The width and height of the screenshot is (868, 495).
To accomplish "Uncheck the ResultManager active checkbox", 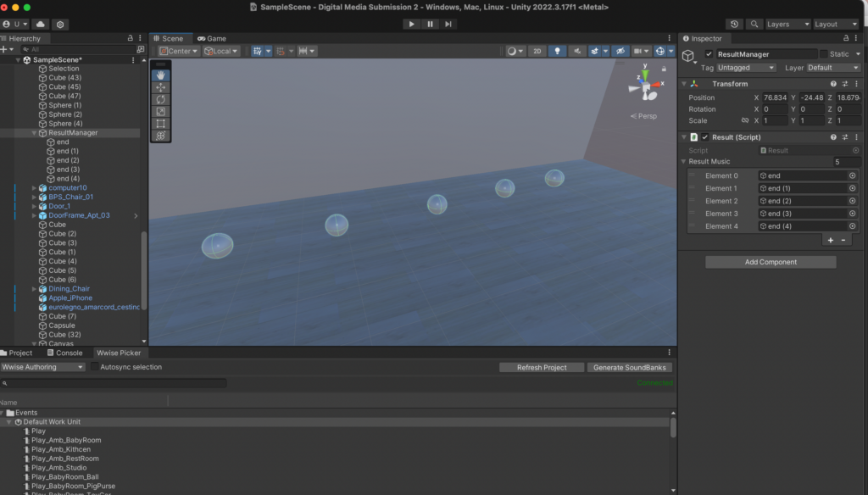I will point(709,54).
